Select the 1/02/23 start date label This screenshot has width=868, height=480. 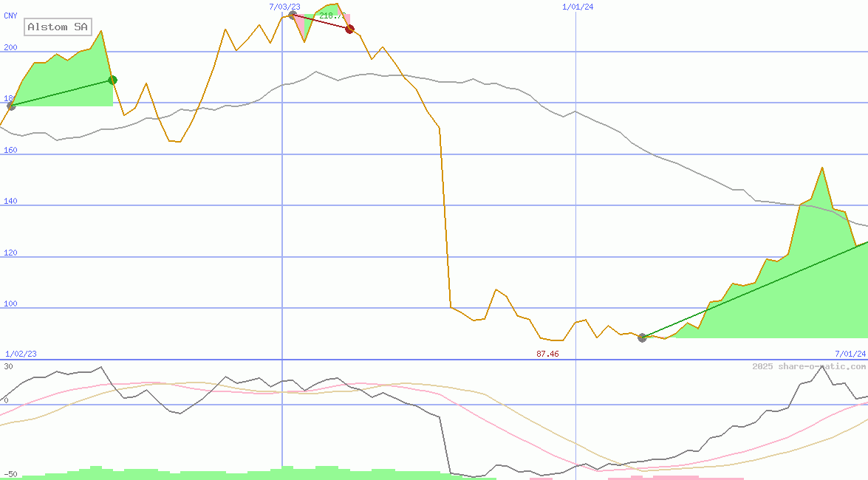coord(21,354)
